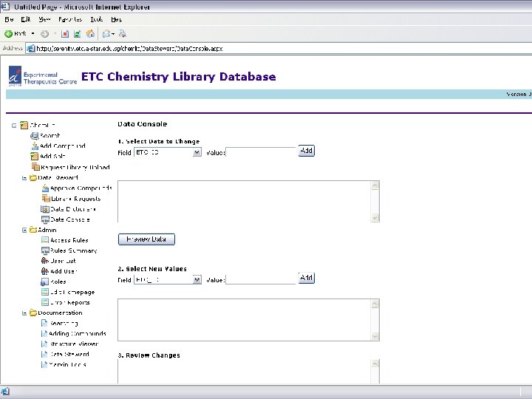Select the Admin folder label
The image size is (532, 399).
[47, 230]
